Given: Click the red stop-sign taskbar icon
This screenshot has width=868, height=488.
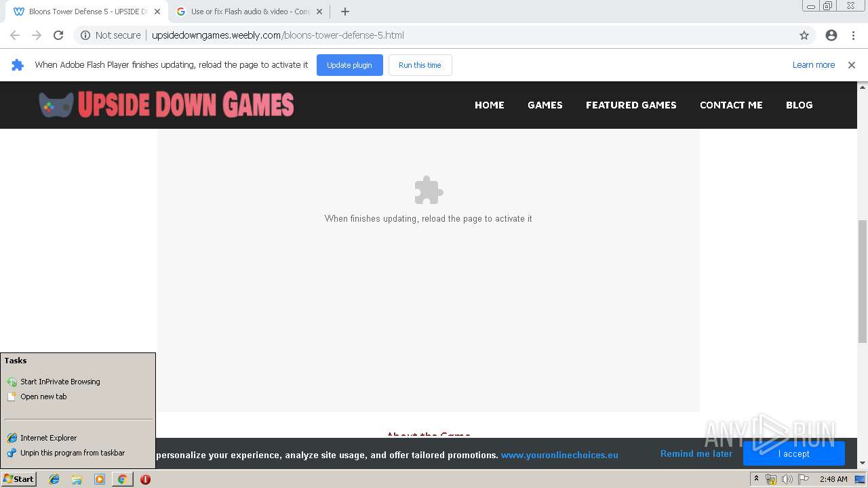Looking at the screenshot, I should [145, 479].
